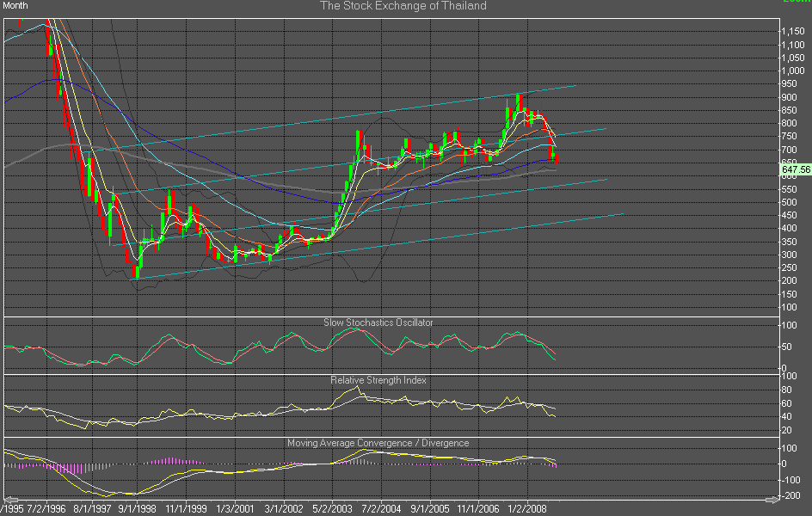Click the 850 price axis label
Screen dimensions: 812x516
coord(790,110)
